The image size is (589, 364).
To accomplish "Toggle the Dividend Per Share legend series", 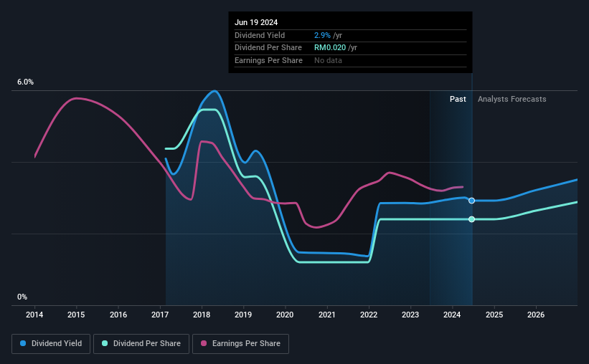I will tap(141, 344).
